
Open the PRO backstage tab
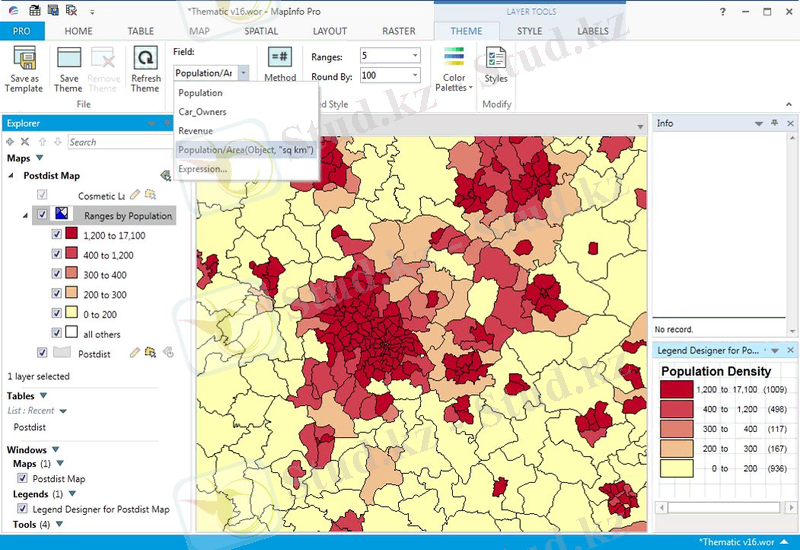(21, 31)
